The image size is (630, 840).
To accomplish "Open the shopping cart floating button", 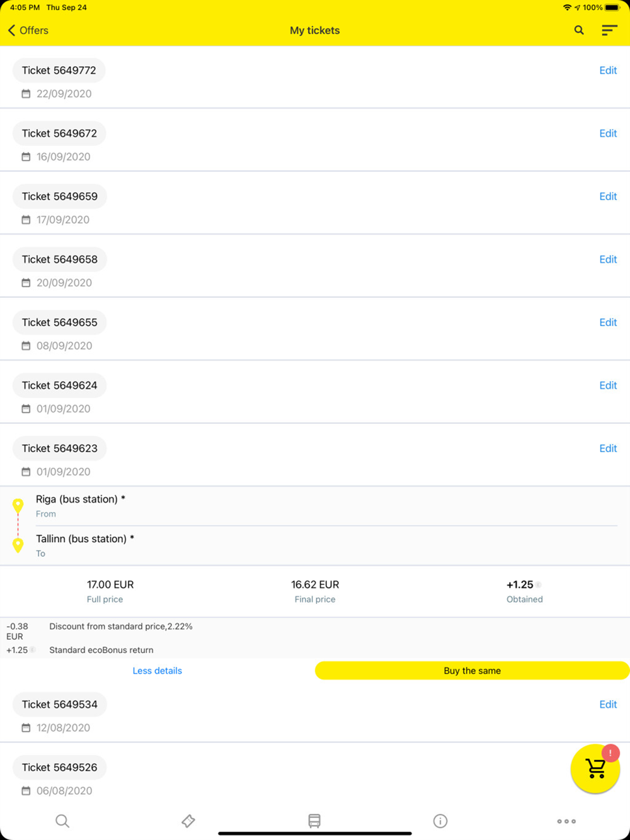I will [x=595, y=768].
